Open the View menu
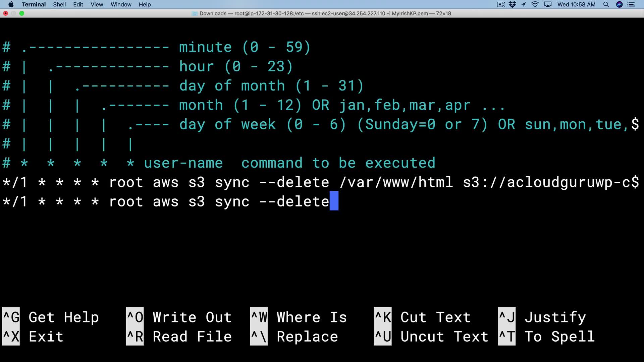 click(97, 4)
